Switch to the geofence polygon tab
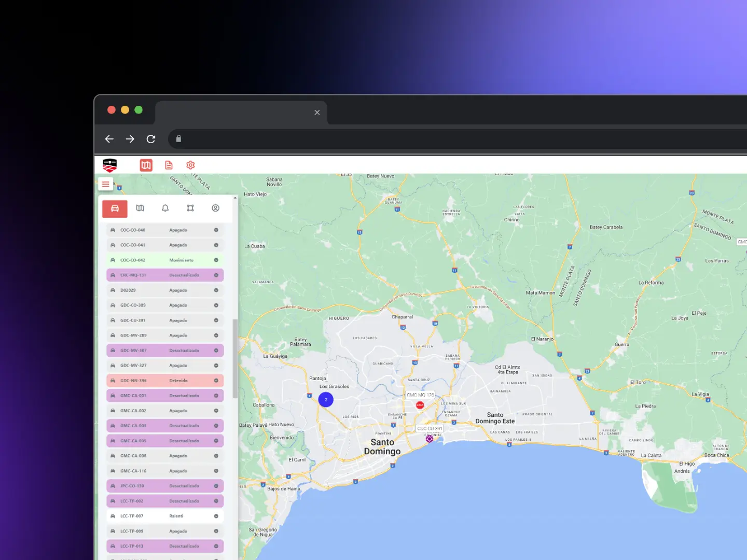 190,208
